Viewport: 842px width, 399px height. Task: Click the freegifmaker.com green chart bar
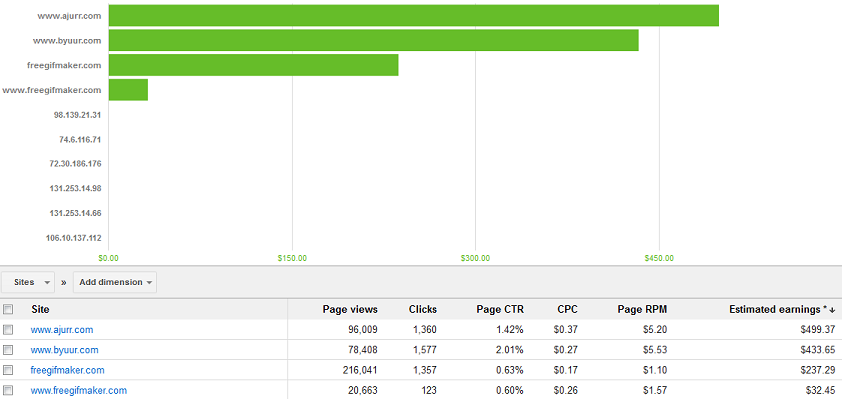point(253,65)
